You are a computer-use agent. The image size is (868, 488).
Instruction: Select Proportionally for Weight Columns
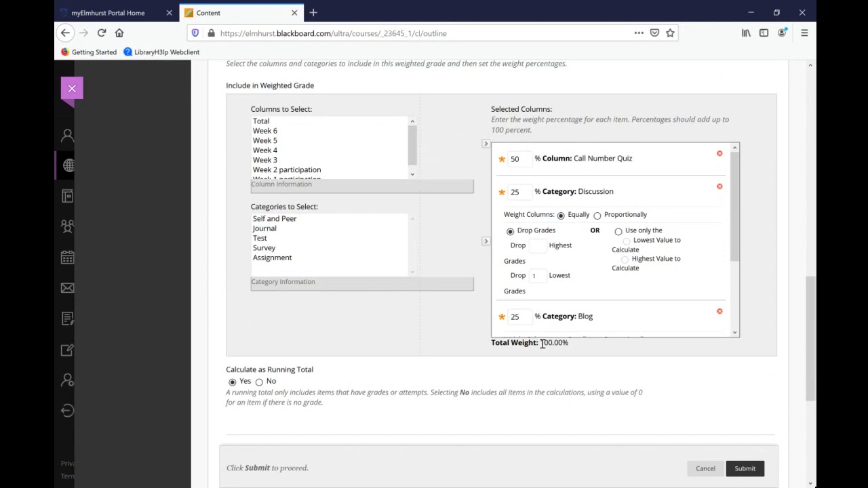(x=597, y=216)
